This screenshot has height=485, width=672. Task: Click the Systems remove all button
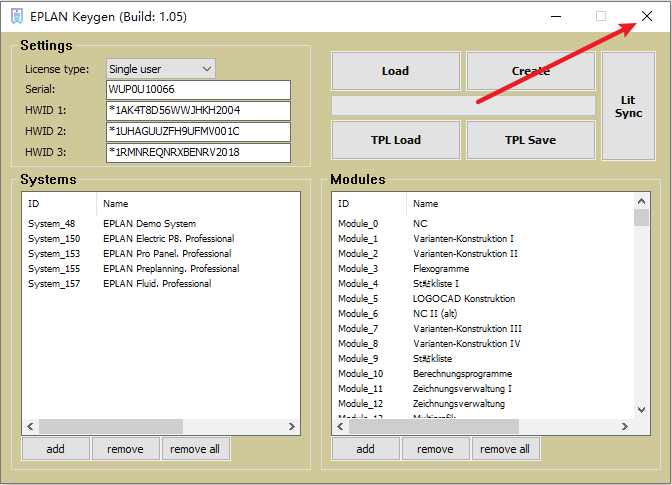coord(195,449)
